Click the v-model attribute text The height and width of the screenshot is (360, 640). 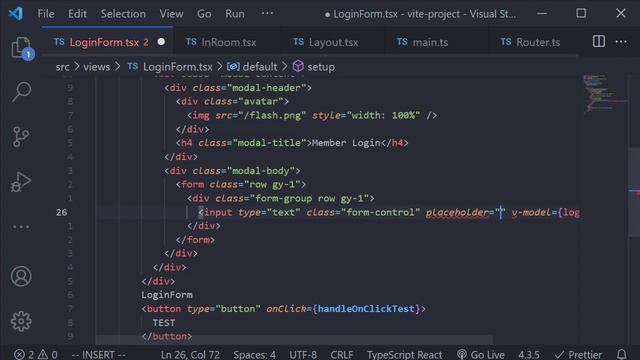[x=531, y=212]
